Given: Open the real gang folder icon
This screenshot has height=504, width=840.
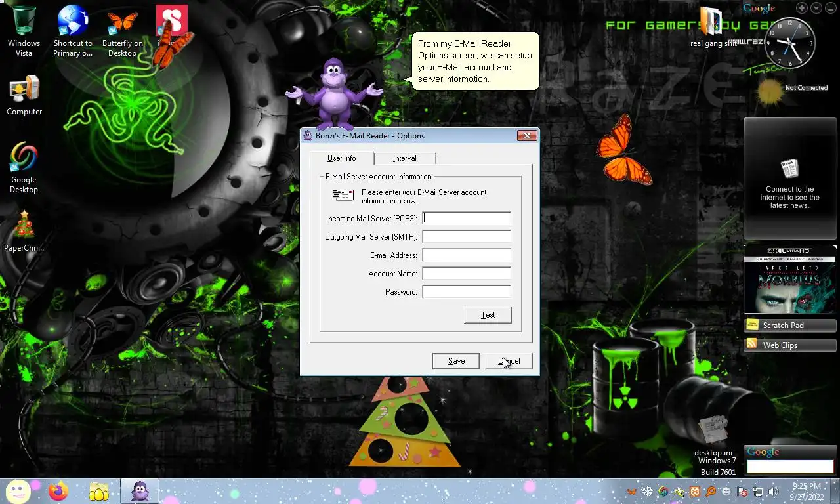Looking at the screenshot, I should click(713, 27).
